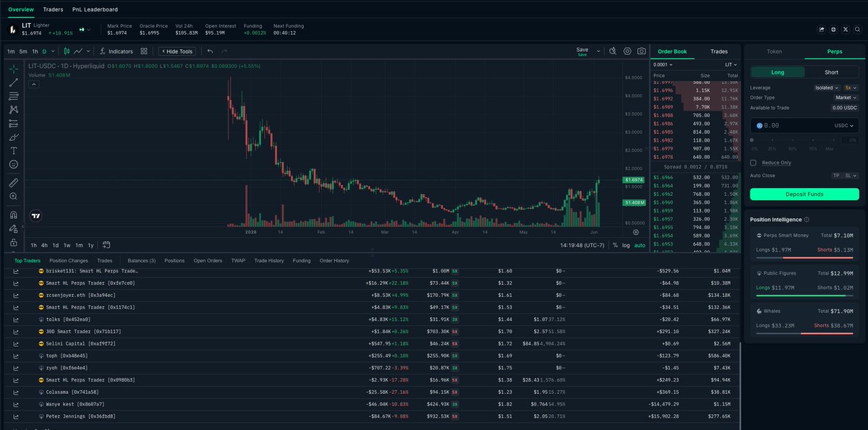Click Position Intelligence info icon
The height and width of the screenshot is (430, 868).
tap(807, 219)
